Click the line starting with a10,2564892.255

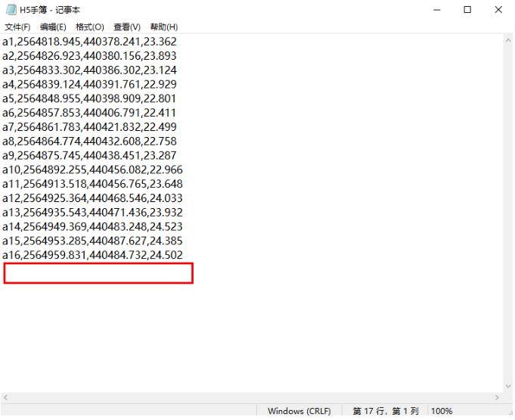coord(92,170)
